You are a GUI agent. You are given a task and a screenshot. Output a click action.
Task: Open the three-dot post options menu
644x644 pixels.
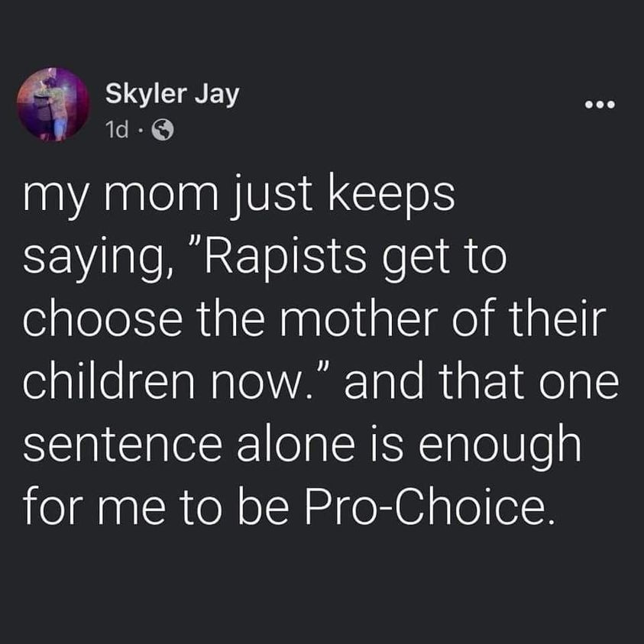[x=600, y=105]
